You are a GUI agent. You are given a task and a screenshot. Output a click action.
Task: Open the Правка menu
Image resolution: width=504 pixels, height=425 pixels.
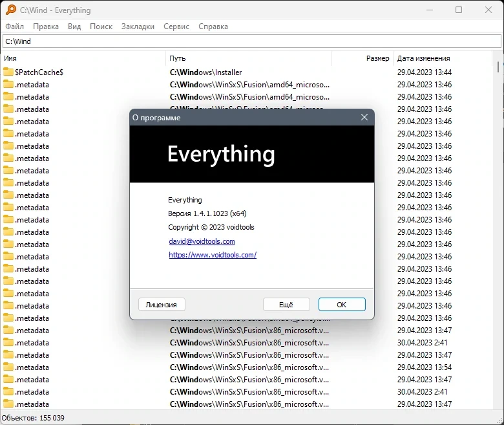click(46, 27)
